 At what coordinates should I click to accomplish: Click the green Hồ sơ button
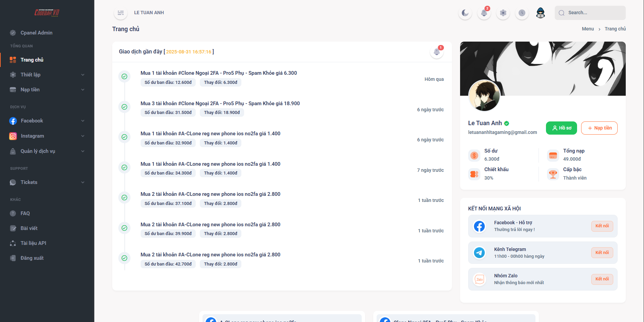click(x=561, y=128)
